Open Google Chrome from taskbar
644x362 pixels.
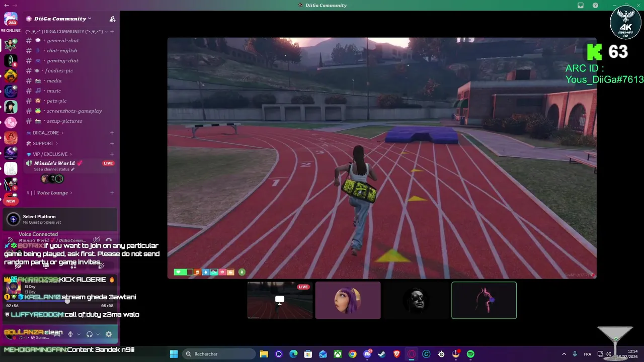352,354
